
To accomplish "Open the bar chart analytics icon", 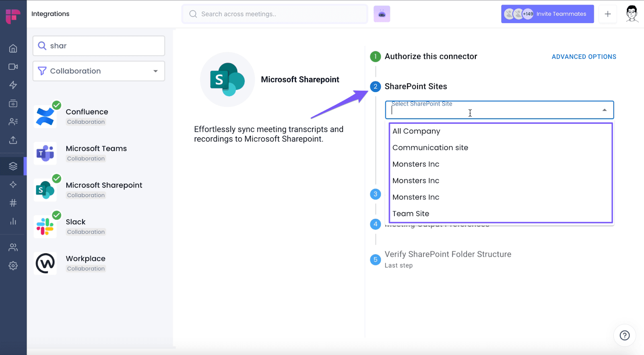I will click(13, 221).
